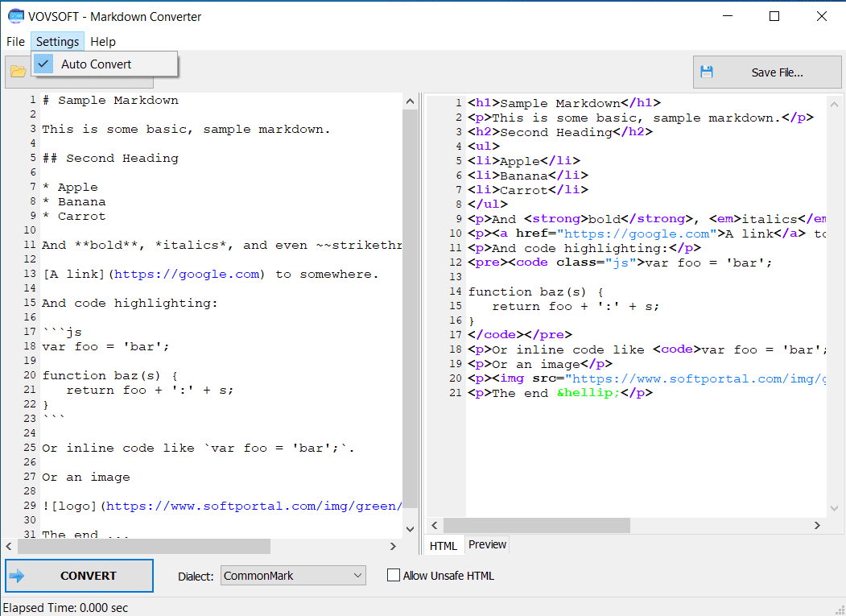Click HTML pane horizontal scroll left arrow

tap(435, 525)
